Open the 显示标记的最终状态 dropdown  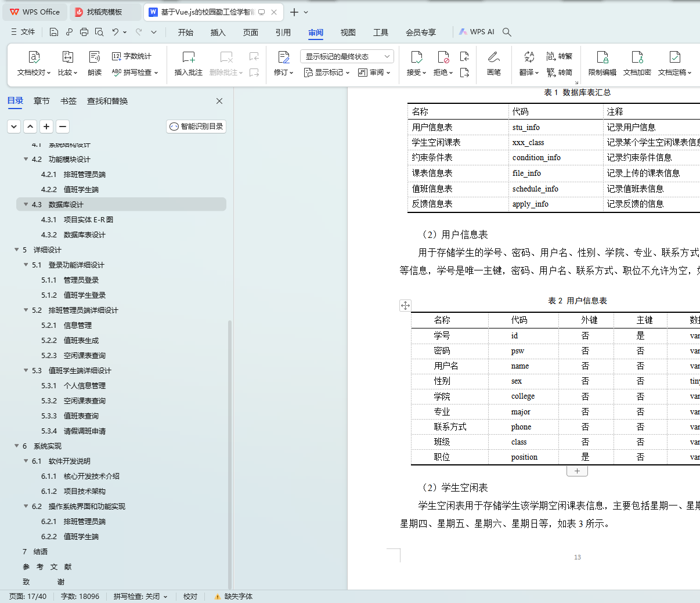click(347, 56)
